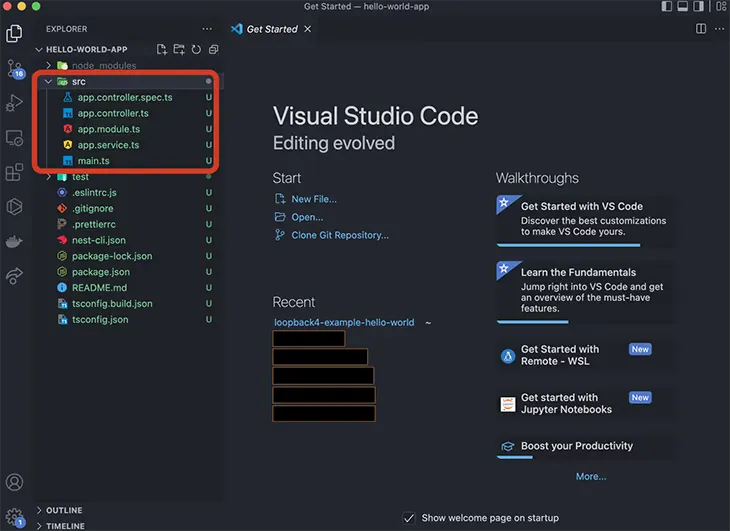This screenshot has height=531, width=730.
Task: Open recent loopback4-example-hello-world project
Action: coord(344,323)
